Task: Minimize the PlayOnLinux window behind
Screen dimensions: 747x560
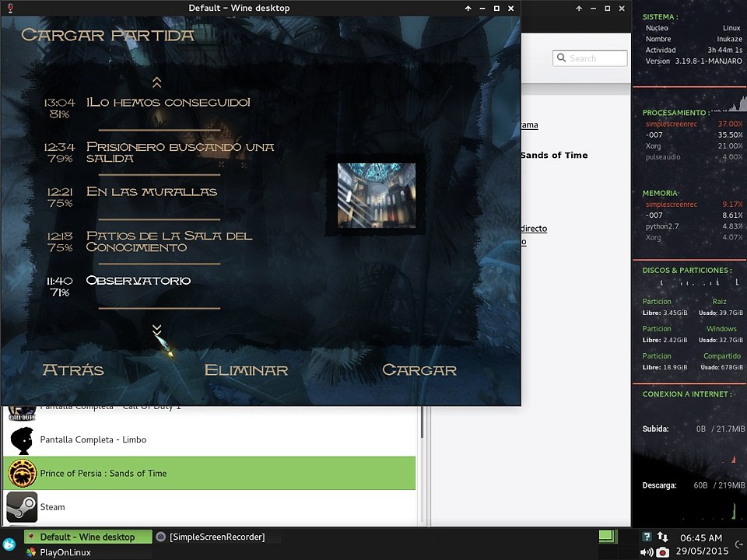Action: (x=593, y=8)
